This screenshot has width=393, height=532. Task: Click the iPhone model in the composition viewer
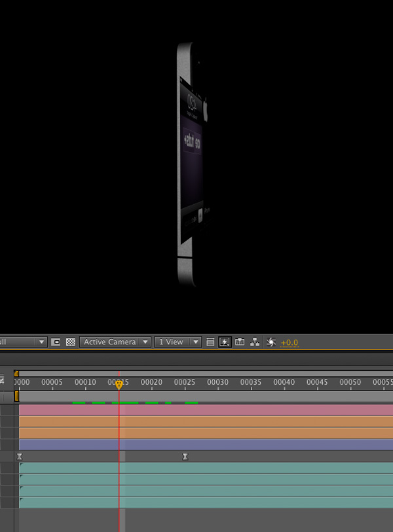point(193,164)
